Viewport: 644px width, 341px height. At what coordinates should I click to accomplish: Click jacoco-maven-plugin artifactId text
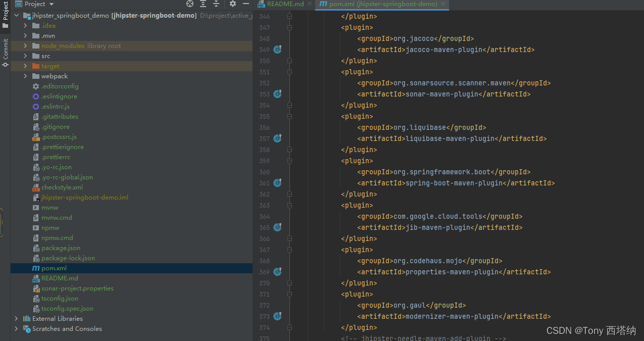click(x=444, y=50)
